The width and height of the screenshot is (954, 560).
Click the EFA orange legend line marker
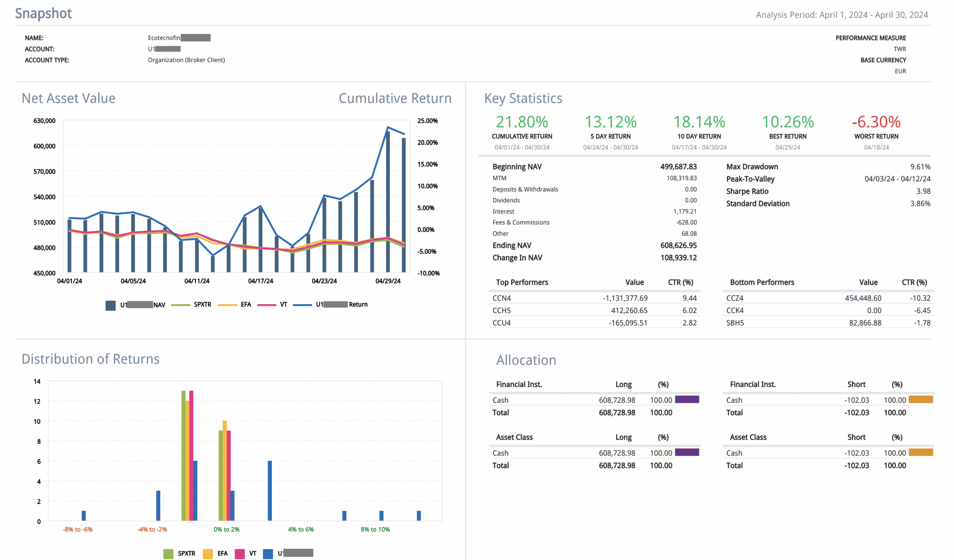tap(227, 305)
